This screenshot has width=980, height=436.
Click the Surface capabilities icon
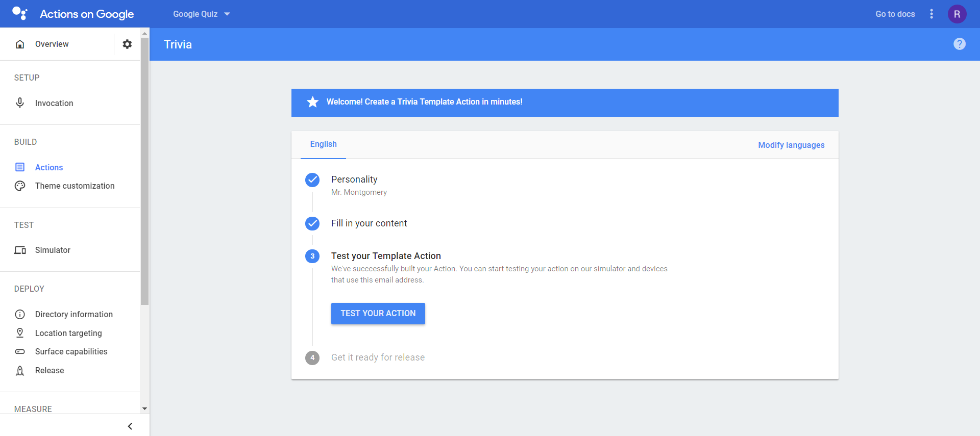20,351
